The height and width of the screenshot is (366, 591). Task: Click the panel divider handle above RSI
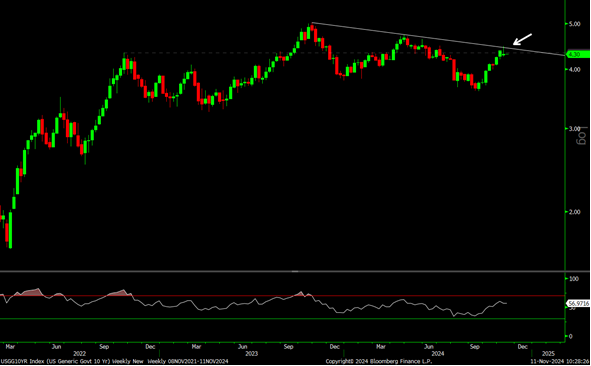click(295, 271)
